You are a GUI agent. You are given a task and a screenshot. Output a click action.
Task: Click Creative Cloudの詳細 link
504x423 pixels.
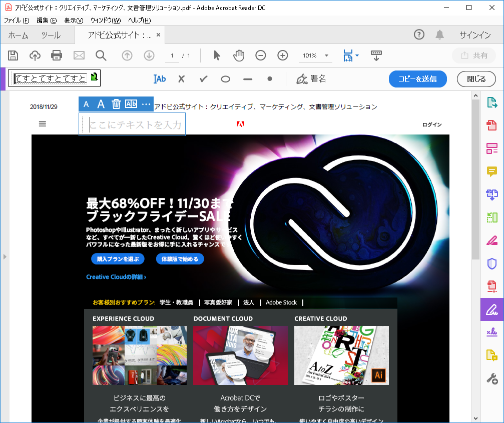click(116, 277)
